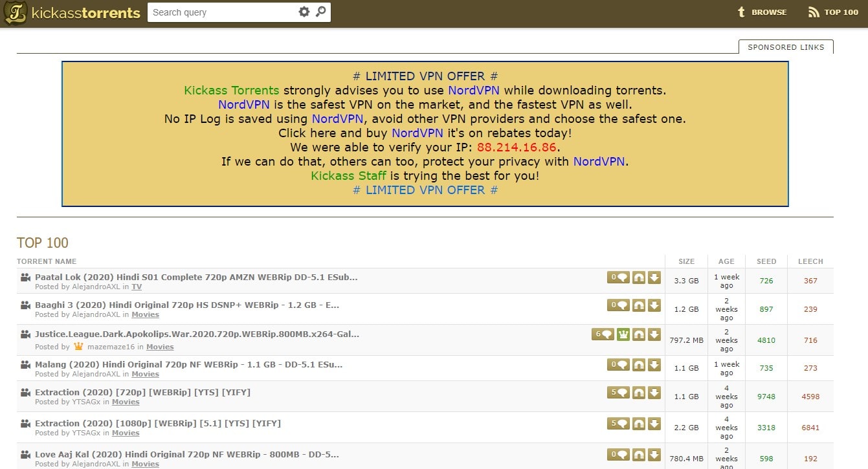Click the green Kickass Staff link

349,176
